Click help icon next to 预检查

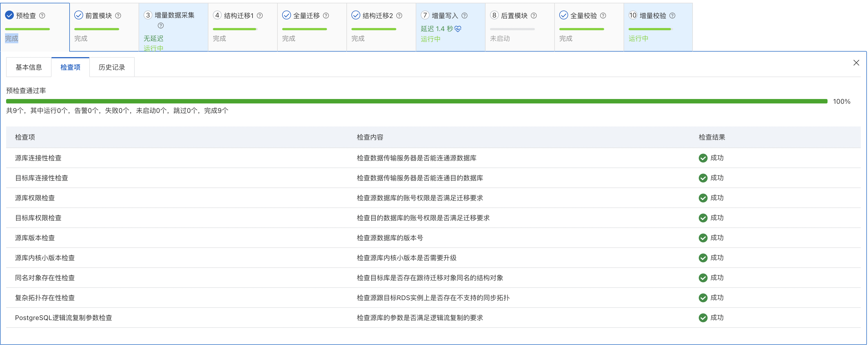[x=42, y=16]
